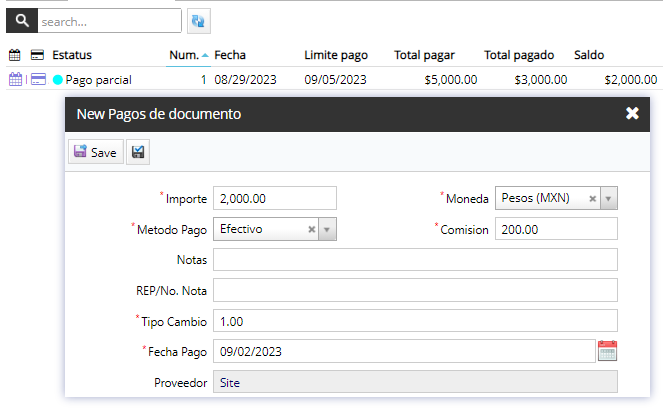
Task: Clear the Metodo Pago selection with x
Action: (x=311, y=229)
